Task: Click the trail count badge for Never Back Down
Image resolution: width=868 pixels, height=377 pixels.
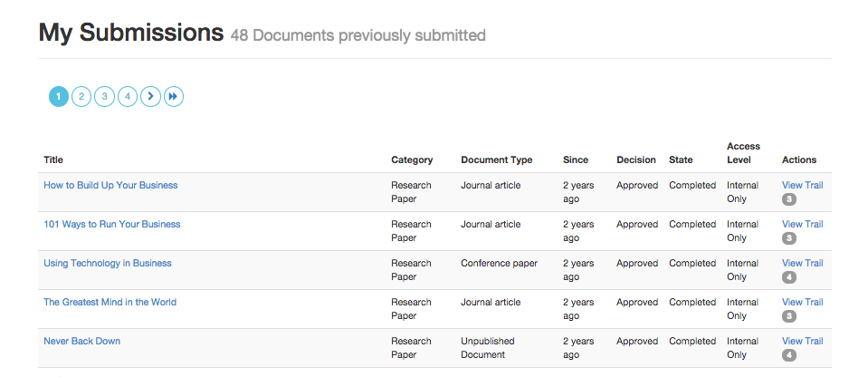Action: pos(789,355)
